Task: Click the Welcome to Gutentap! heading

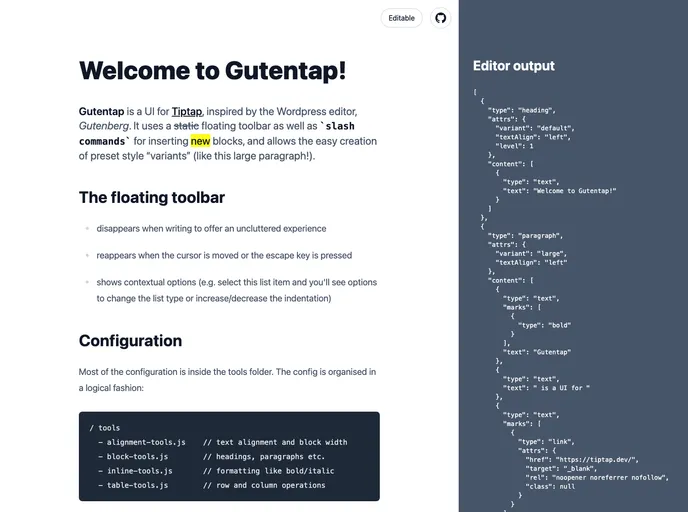Action: (x=212, y=70)
